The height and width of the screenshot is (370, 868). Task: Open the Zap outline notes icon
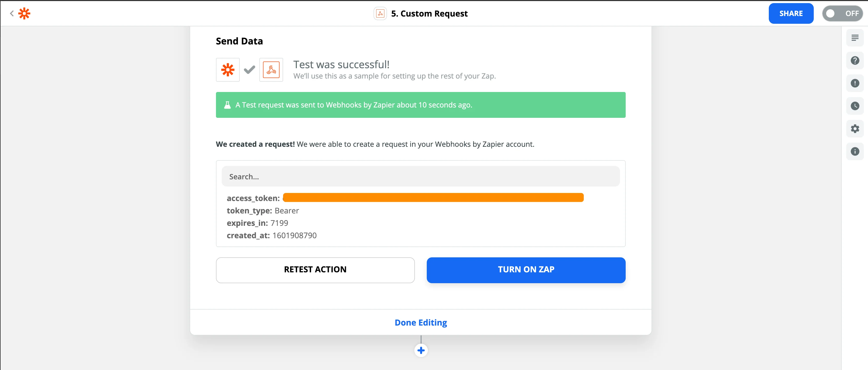click(x=855, y=38)
